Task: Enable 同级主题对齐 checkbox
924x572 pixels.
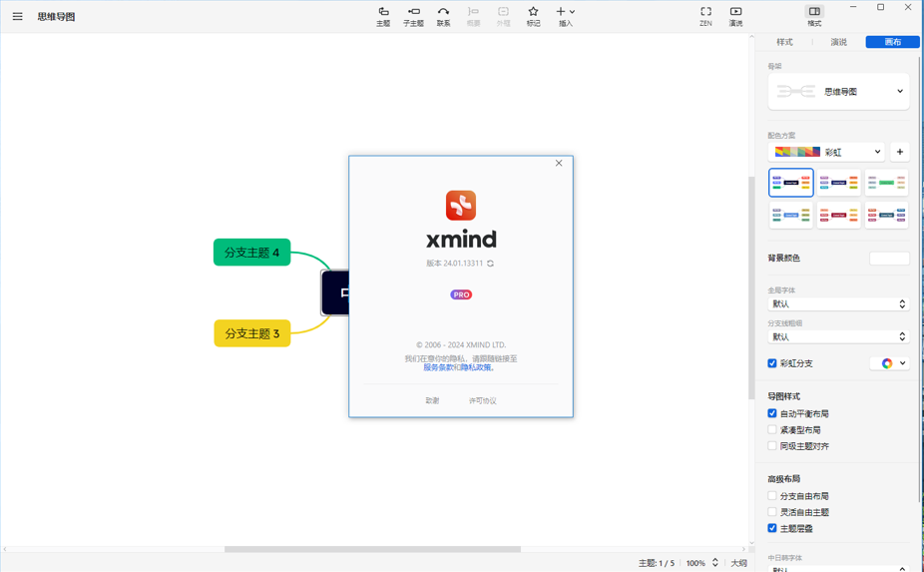Action: [x=772, y=446]
